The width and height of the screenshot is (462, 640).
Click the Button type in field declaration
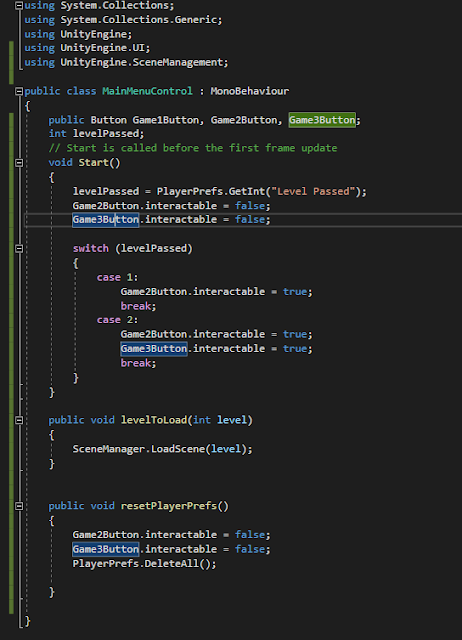[108, 120]
